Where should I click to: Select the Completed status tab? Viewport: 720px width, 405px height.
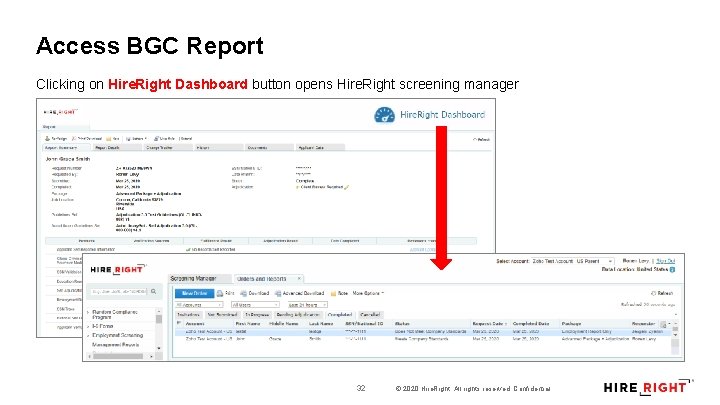340,315
